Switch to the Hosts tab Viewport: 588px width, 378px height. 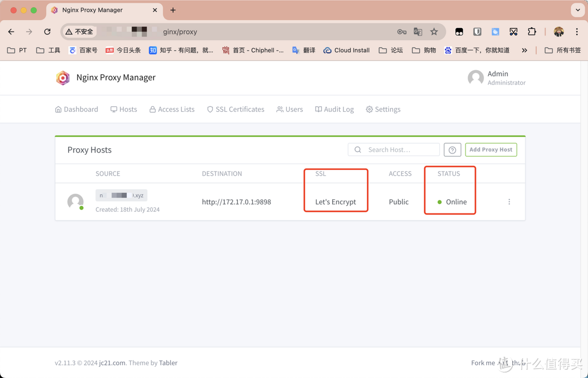pos(124,109)
